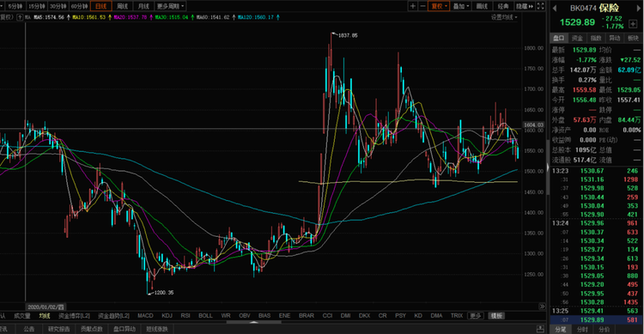Click the 模板 template button
Image resolution: width=644 pixels, height=334 pixels.
tap(496, 315)
